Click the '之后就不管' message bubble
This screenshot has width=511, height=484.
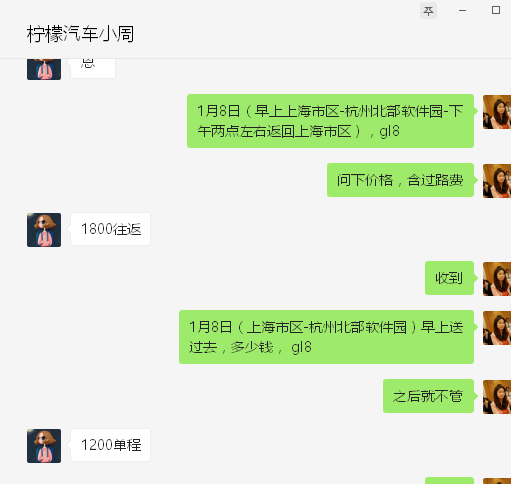(x=428, y=396)
